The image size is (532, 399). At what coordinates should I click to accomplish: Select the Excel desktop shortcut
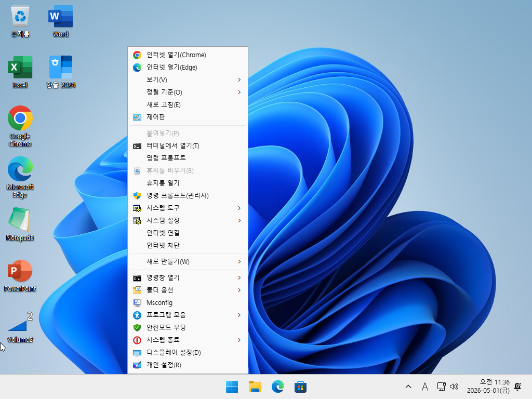point(20,72)
